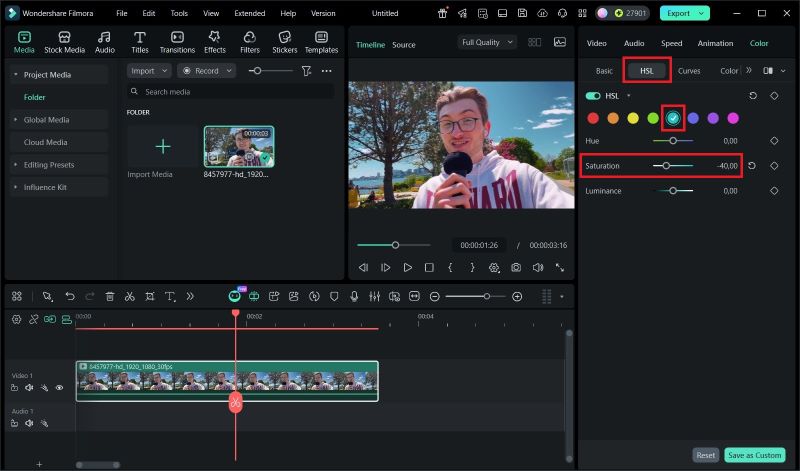800x471 pixels.
Task: Switch to the Animation tab
Action: pos(715,43)
